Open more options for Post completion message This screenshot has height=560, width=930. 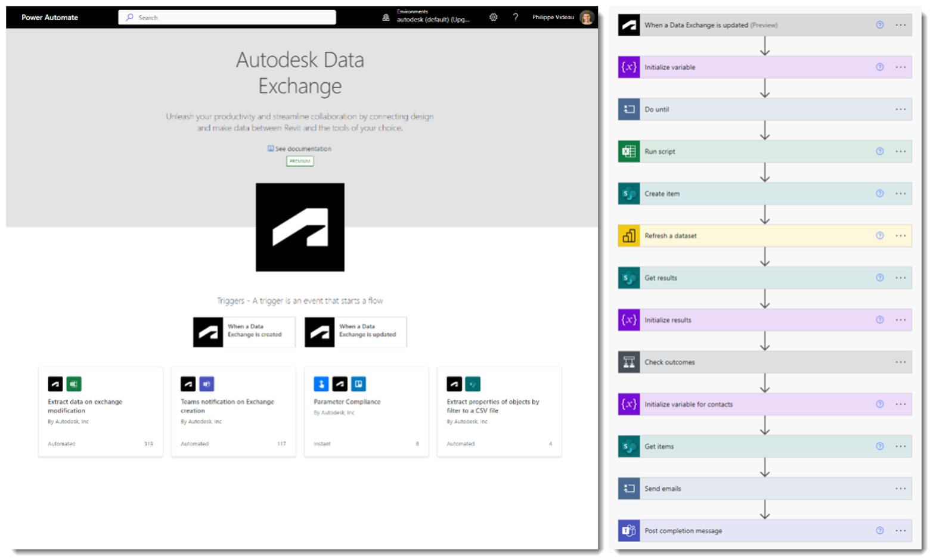point(901,531)
